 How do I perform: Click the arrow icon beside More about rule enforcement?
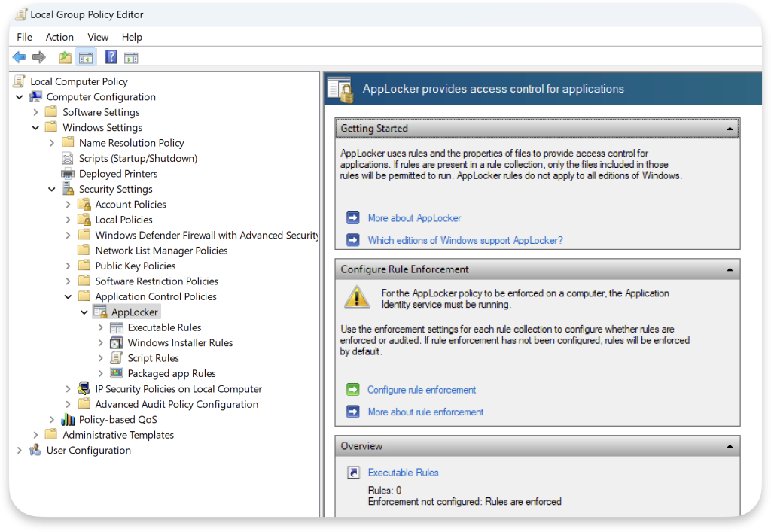coord(353,412)
